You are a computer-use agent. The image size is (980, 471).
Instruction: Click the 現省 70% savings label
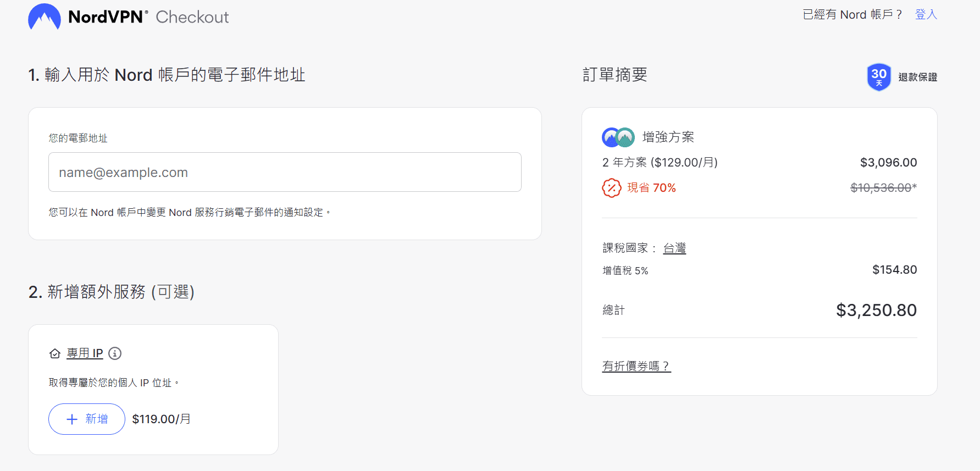coord(651,188)
